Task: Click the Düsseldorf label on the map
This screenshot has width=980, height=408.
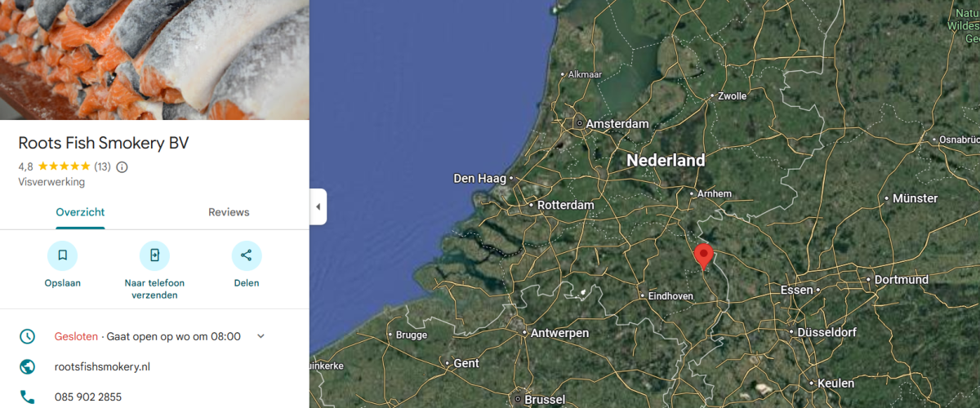Action: tap(827, 332)
